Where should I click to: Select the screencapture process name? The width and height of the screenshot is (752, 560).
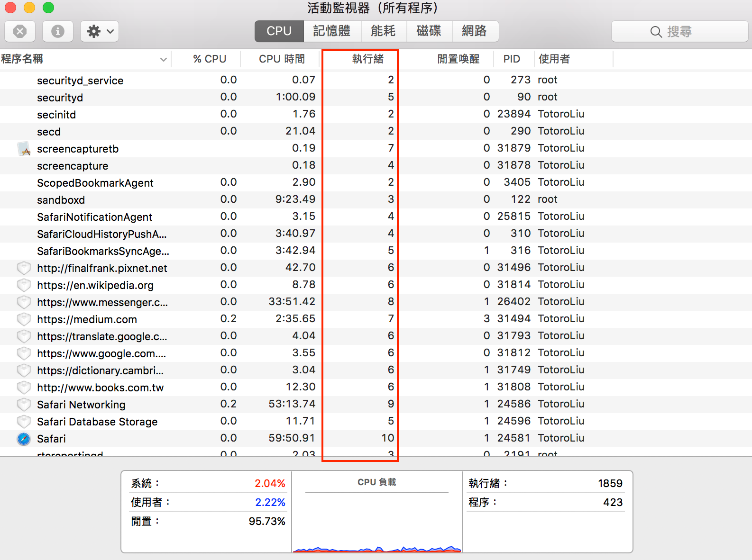click(73, 166)
